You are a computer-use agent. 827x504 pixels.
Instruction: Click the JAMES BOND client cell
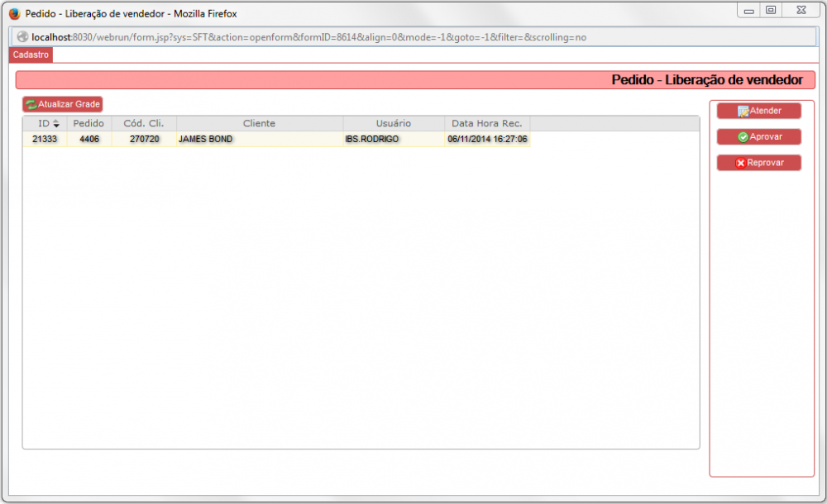pos(260,139)
